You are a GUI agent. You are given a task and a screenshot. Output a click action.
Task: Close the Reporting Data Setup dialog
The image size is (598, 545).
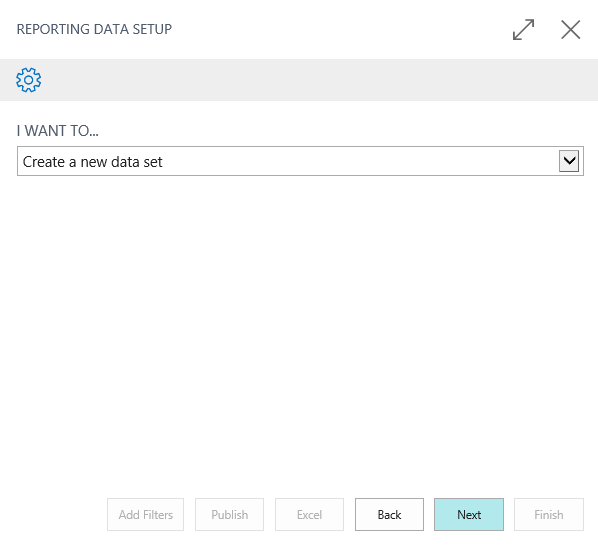click(x=571, y=29)
